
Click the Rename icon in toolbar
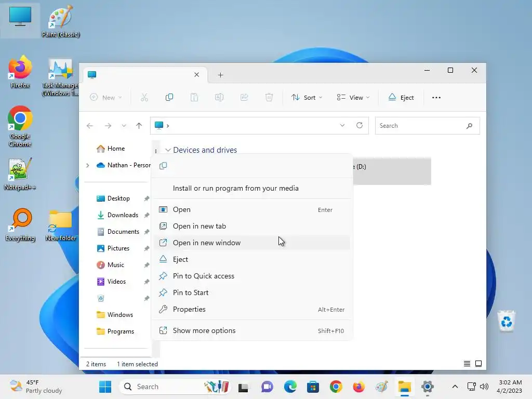pos(219,98)
